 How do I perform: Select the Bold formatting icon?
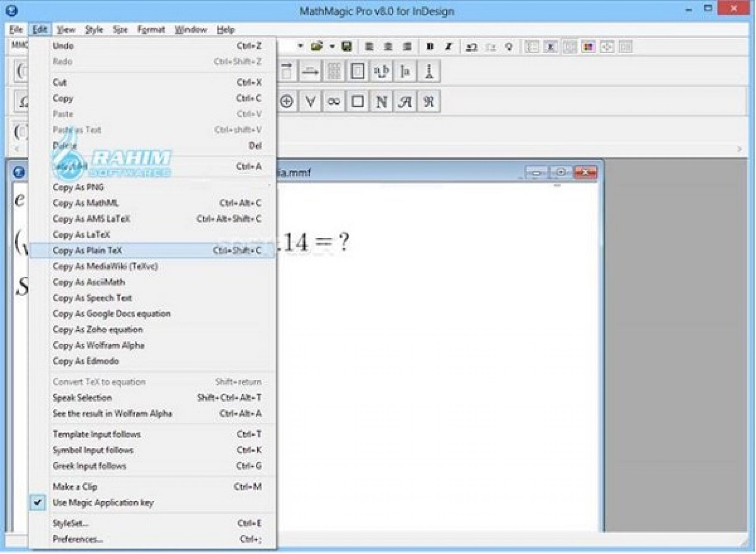point(431,46)
